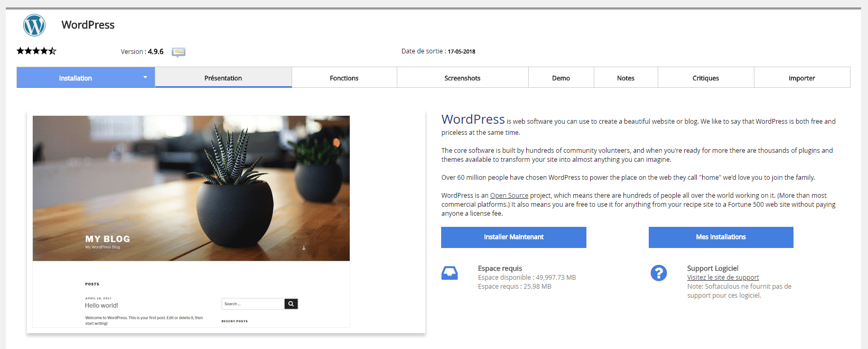The image size is (868, 349).
Task: Switch to the Présentation tab
Action: click(x=223, y=78)
